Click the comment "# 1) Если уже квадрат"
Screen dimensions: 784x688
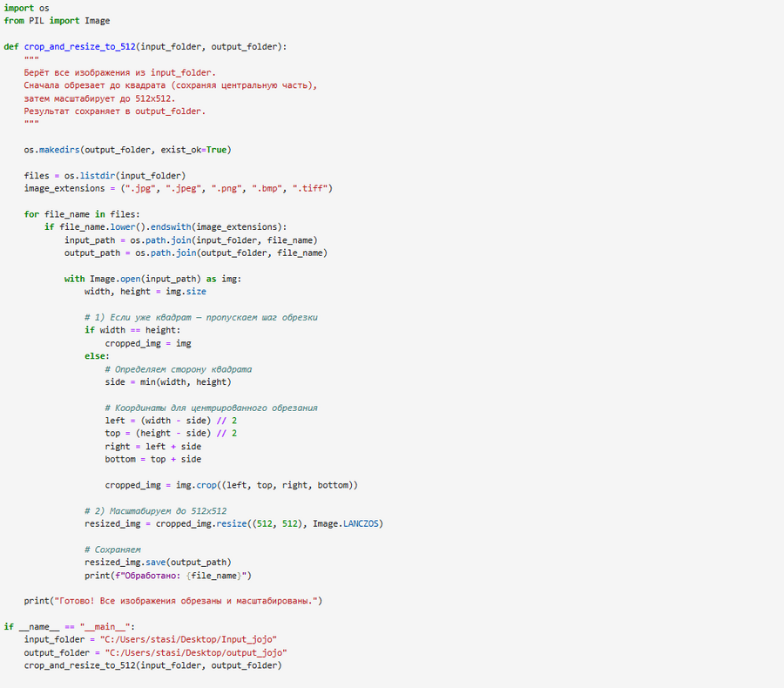tap(200, 317)
